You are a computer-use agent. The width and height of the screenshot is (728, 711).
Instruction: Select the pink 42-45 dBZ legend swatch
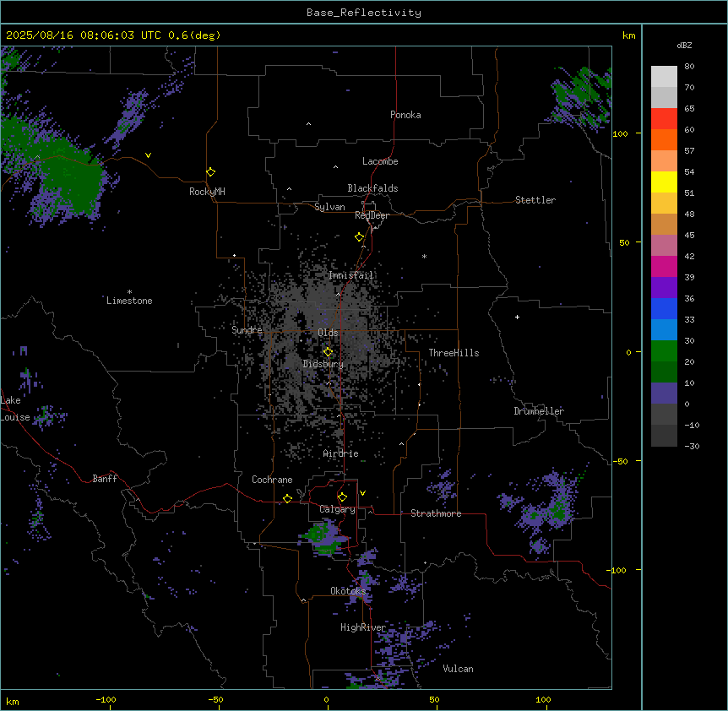(664, 245)
